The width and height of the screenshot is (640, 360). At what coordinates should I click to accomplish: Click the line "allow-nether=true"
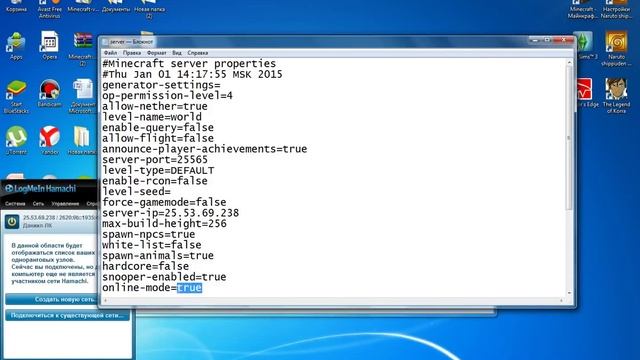(155, 106)
